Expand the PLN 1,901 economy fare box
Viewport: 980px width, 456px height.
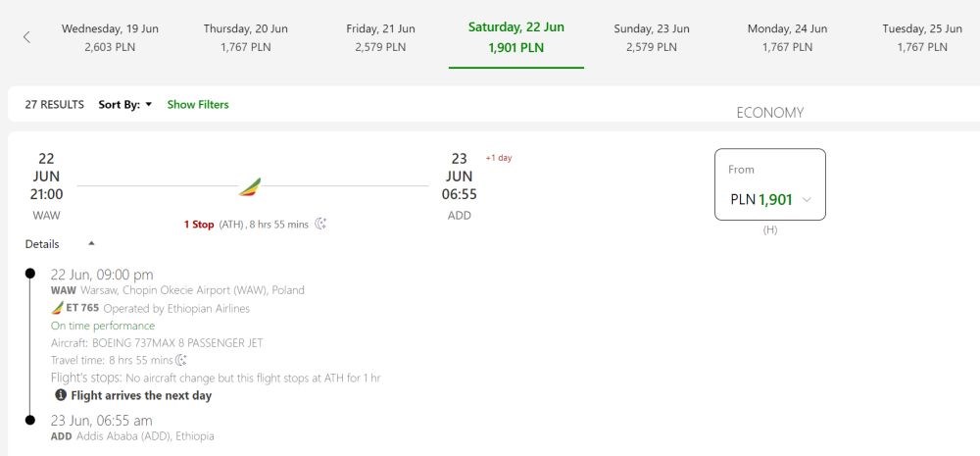[x=770, y=184]
